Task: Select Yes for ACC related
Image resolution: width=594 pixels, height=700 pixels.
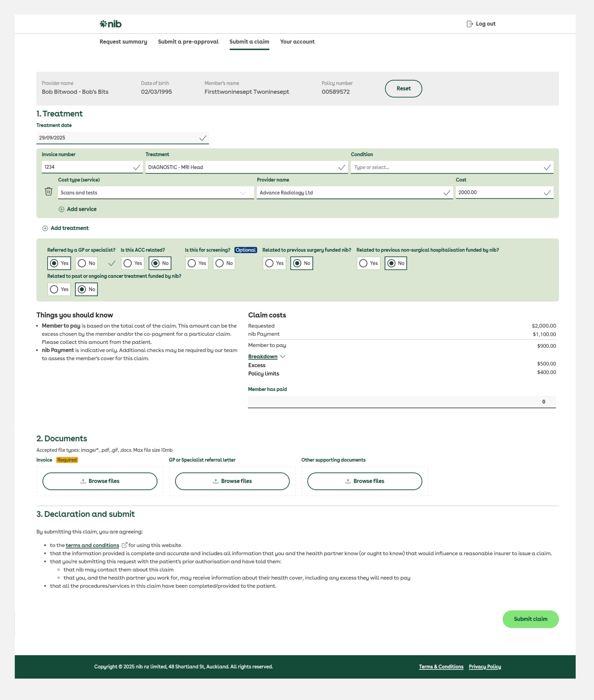Action: [x=128, y=263]
